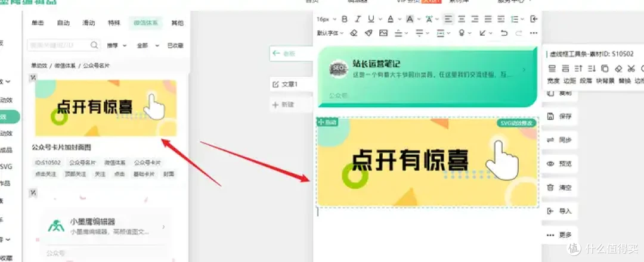The image size is (644, 262).
Task: Click the 清空 clear button
Action: tap(561, 188)
